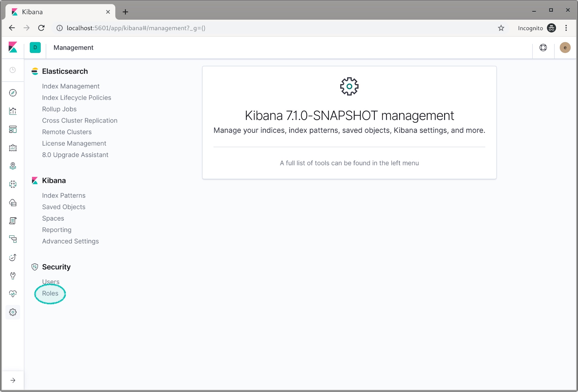Click License Management in left menu
The height and width of the screenshot is (392, 578).
[74, 143]
